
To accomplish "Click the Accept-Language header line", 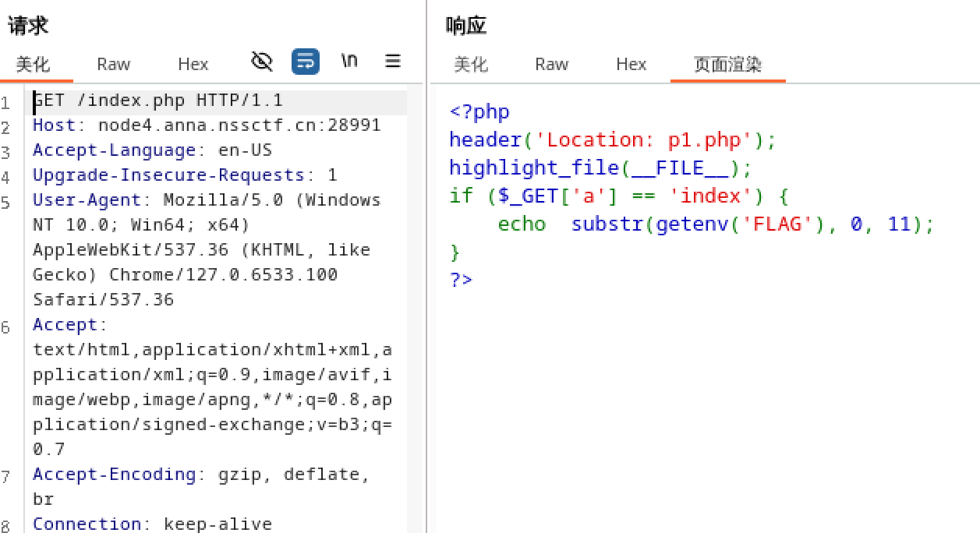I will pos(152,150).
